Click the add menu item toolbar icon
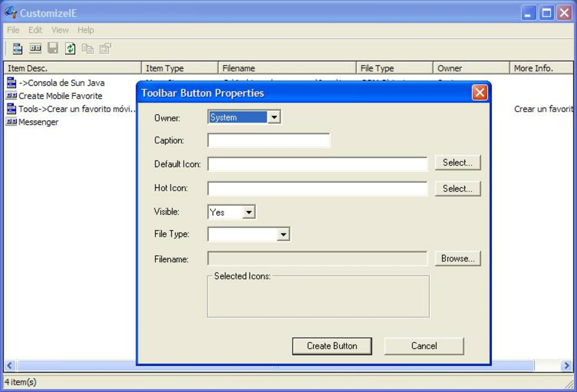 [17, 48]
